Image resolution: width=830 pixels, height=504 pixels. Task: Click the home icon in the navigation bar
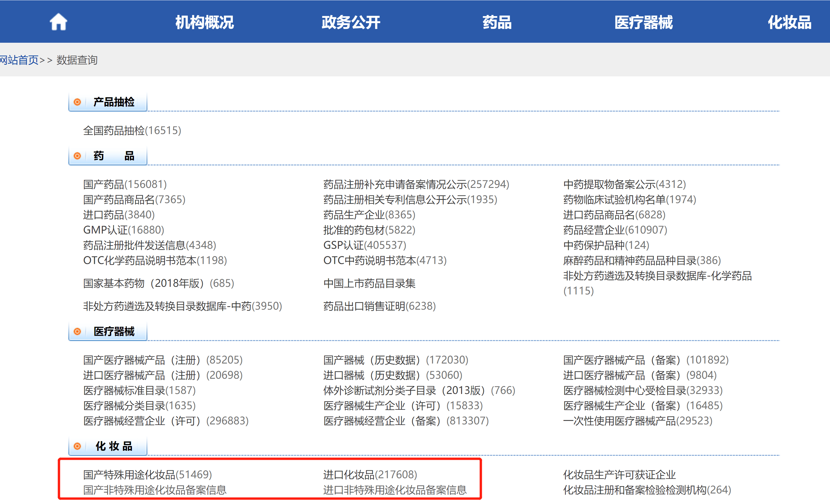click(58, 21)
